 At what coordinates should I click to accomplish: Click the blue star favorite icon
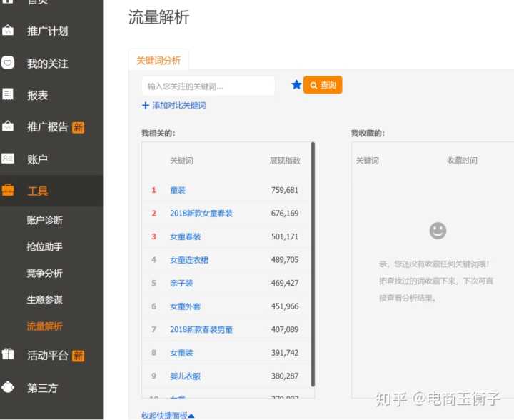click(x=296, y=85)
